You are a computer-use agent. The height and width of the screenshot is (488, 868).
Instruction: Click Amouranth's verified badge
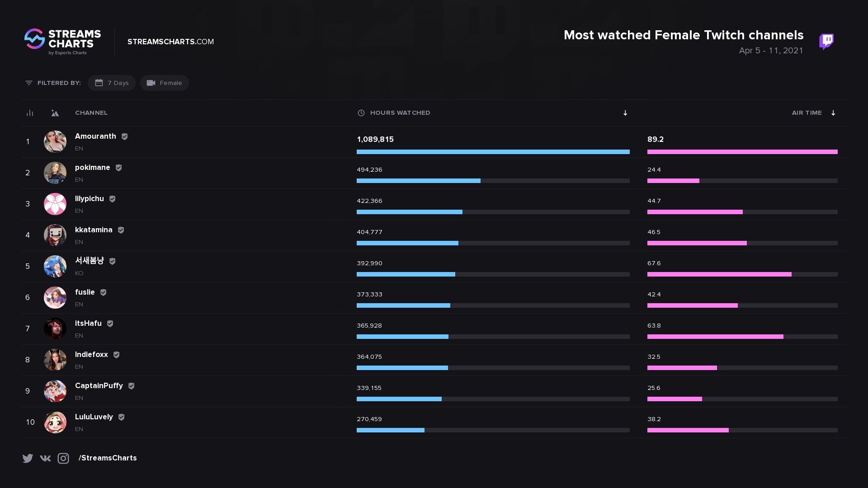point(125,136)
